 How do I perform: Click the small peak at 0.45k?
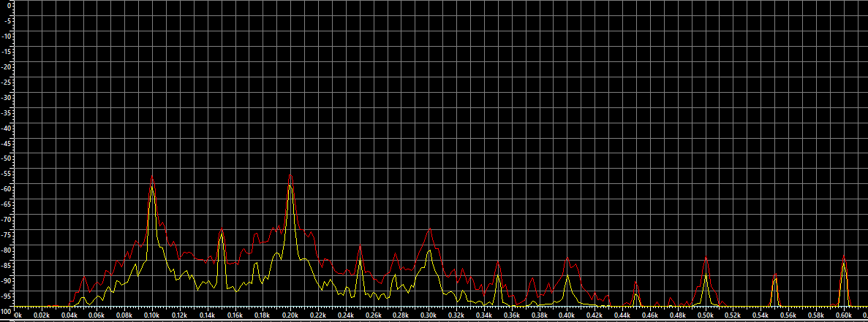click(x=636, y=283)
